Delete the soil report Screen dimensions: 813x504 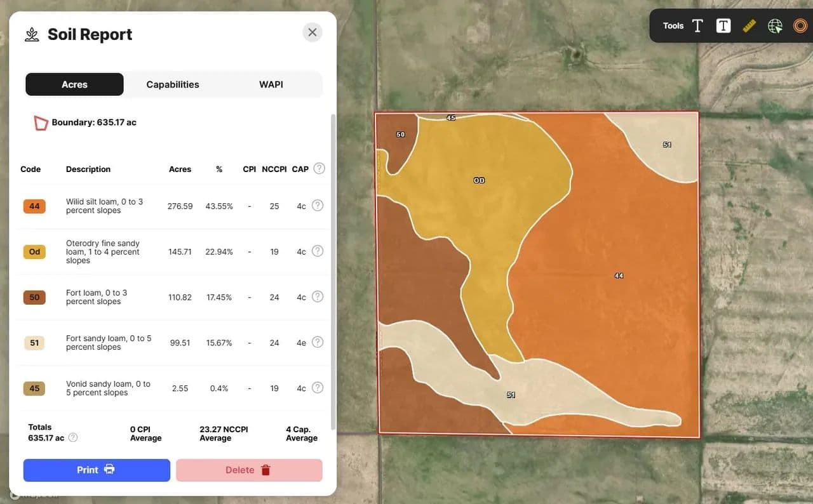(x=249, y=470)
